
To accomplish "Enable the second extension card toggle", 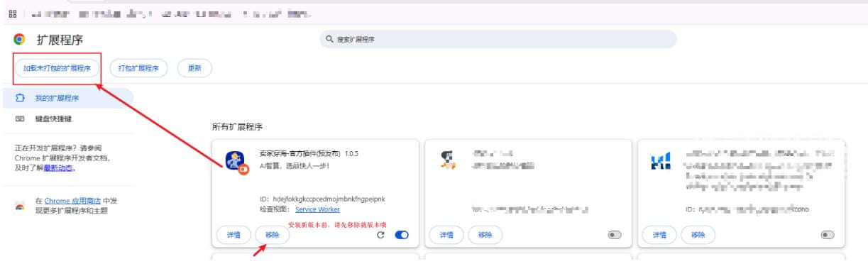I will [x=615, y=235].
